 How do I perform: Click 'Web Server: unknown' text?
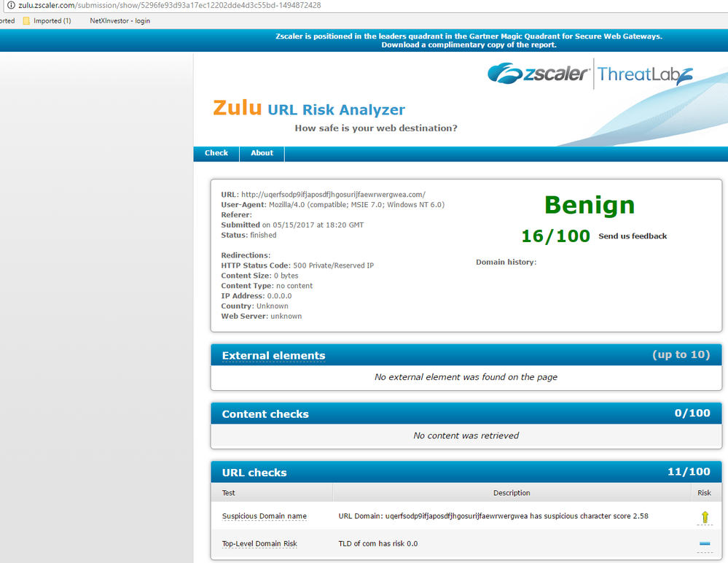click(x=262, y=317)
